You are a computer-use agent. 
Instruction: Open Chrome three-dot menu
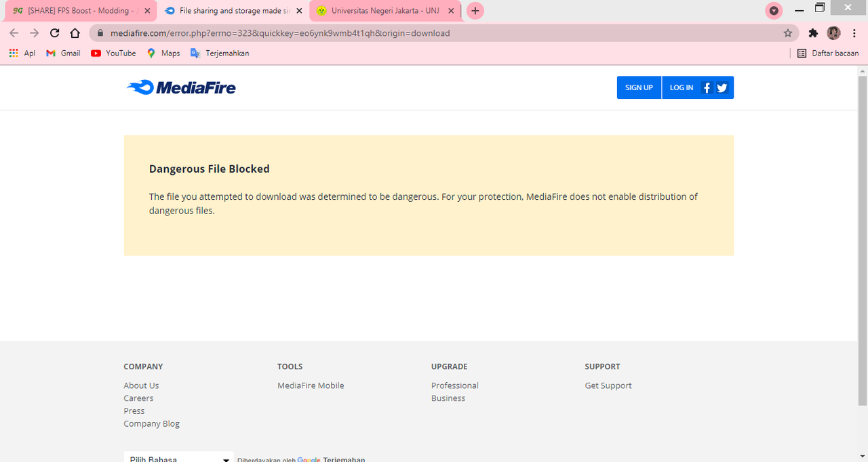[x=854, y=33]
